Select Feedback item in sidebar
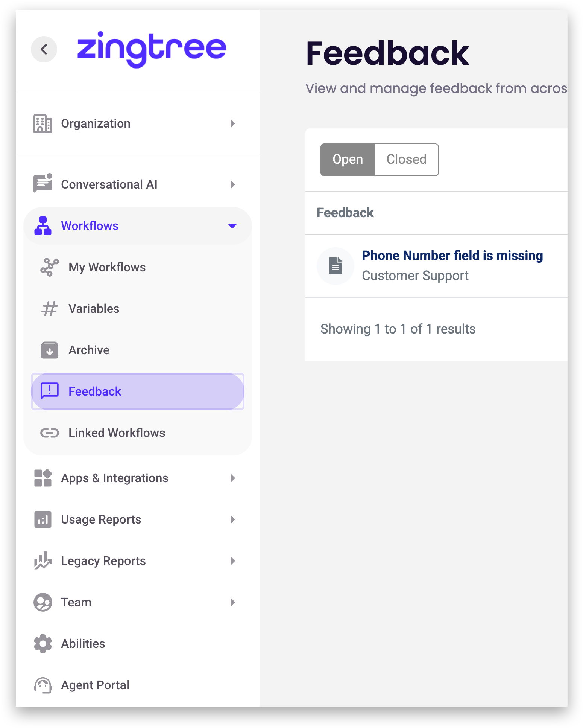The height and width of the screenshot is (728, 583). point(95,391)
